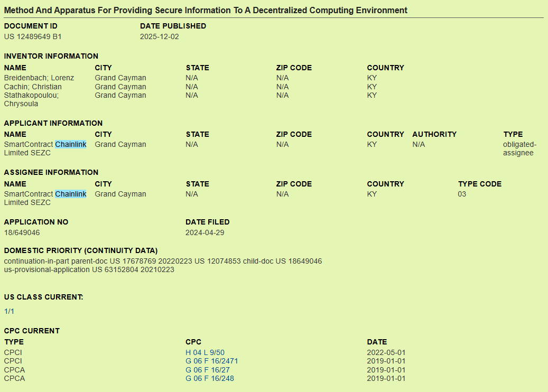Click document ID US 12489649 B1
The image size is (548, 392).
coord(33,36)
